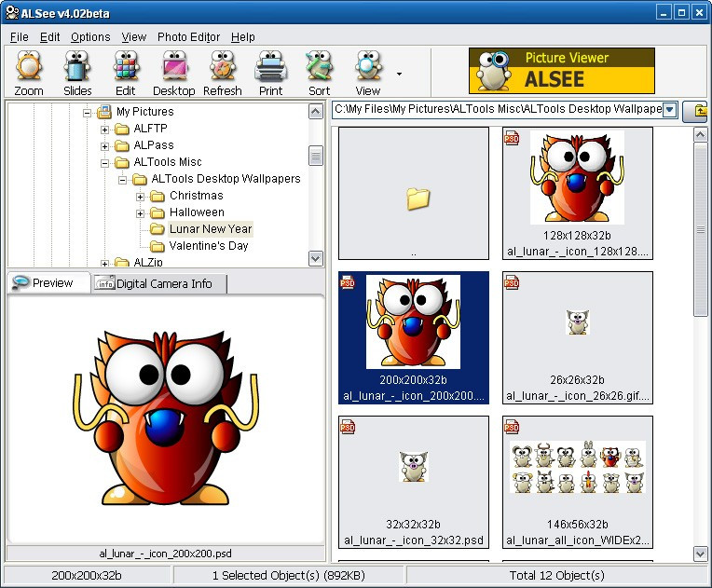Select ALTools Desktop Wallpapers folder

pyautogui.click(x=226, y=179)
